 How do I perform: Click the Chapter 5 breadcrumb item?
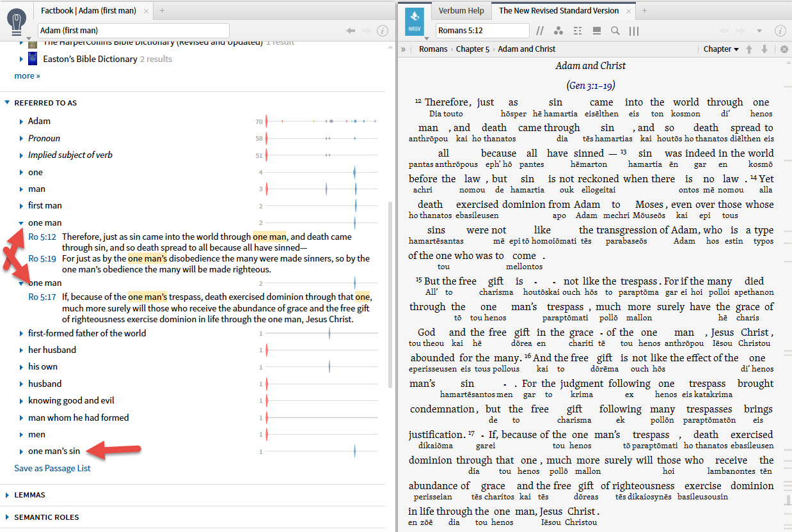(473, 49)
